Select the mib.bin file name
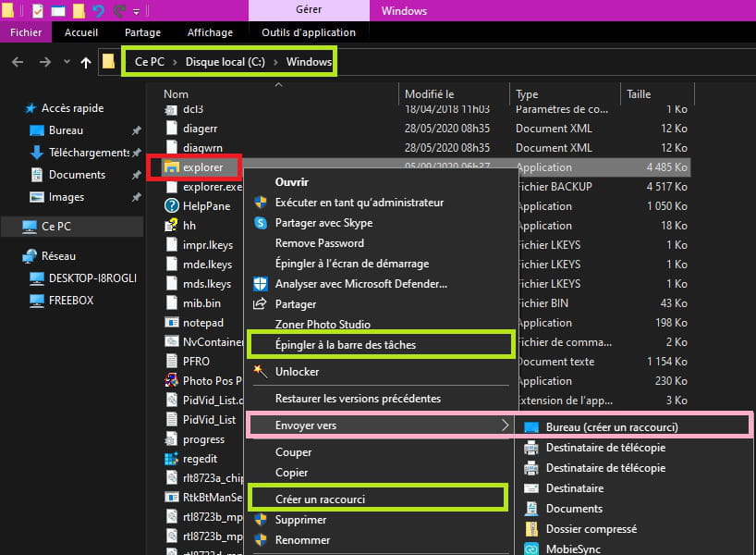 click(x=201, y=303)
